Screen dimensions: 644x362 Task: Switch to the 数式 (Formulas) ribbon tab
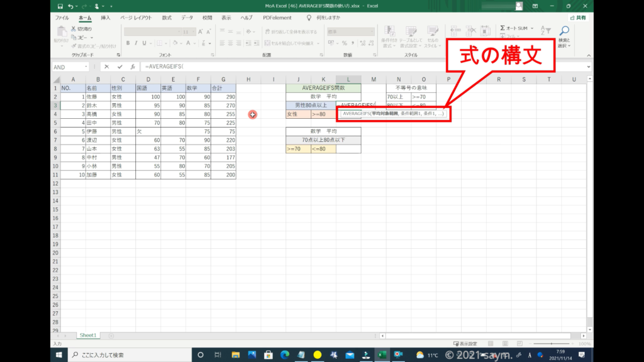point(167,18)
